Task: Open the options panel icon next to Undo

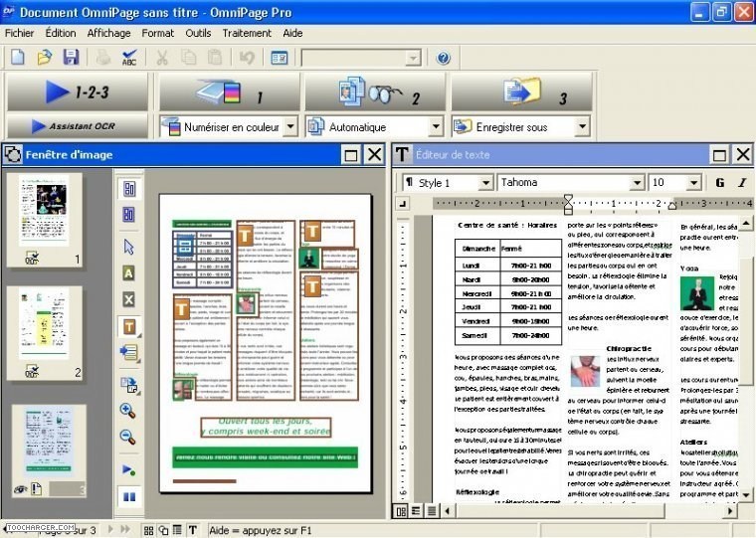Action: (x=280, y=58)
